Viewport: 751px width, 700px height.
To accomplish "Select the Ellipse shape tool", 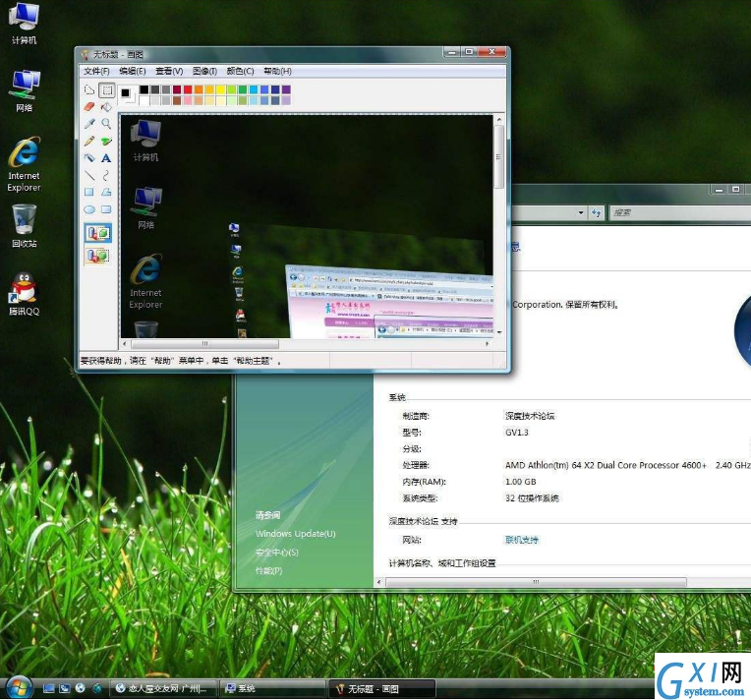I will (89, 209).
